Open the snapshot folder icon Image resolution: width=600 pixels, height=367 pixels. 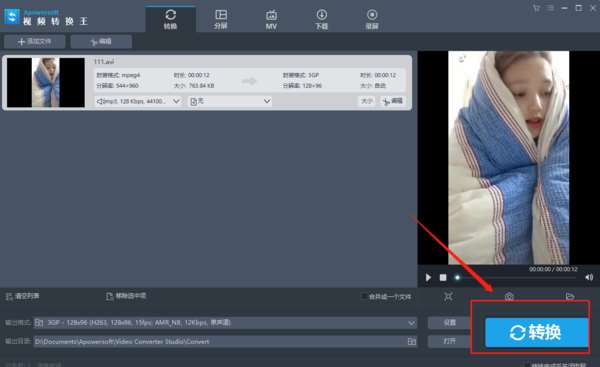click(570, 297)
